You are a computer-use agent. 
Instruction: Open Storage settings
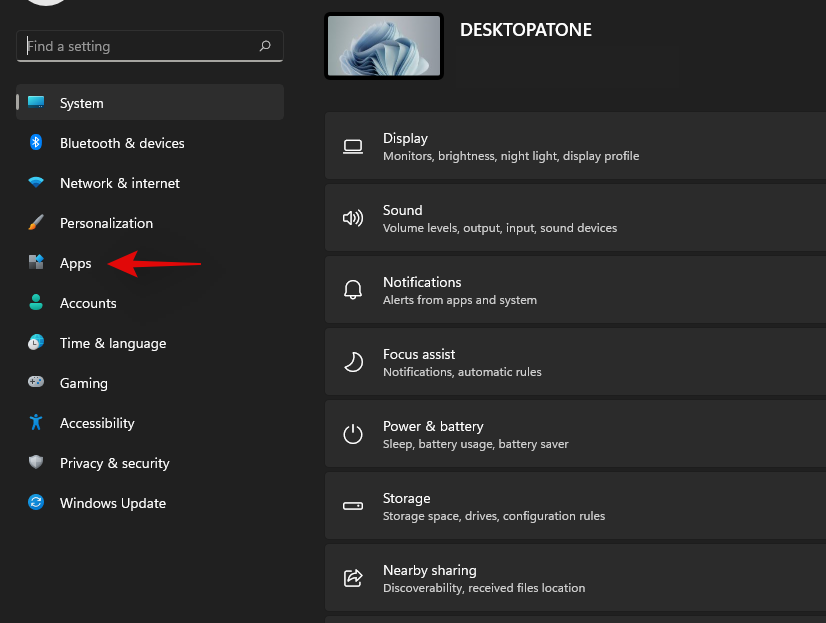pyautogui.click(x=575, y=506)
